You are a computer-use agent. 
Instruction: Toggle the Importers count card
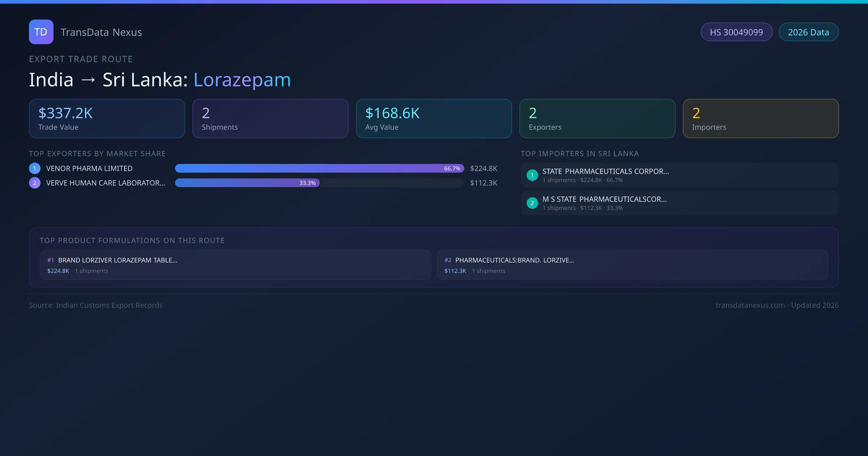pos(761,118)
